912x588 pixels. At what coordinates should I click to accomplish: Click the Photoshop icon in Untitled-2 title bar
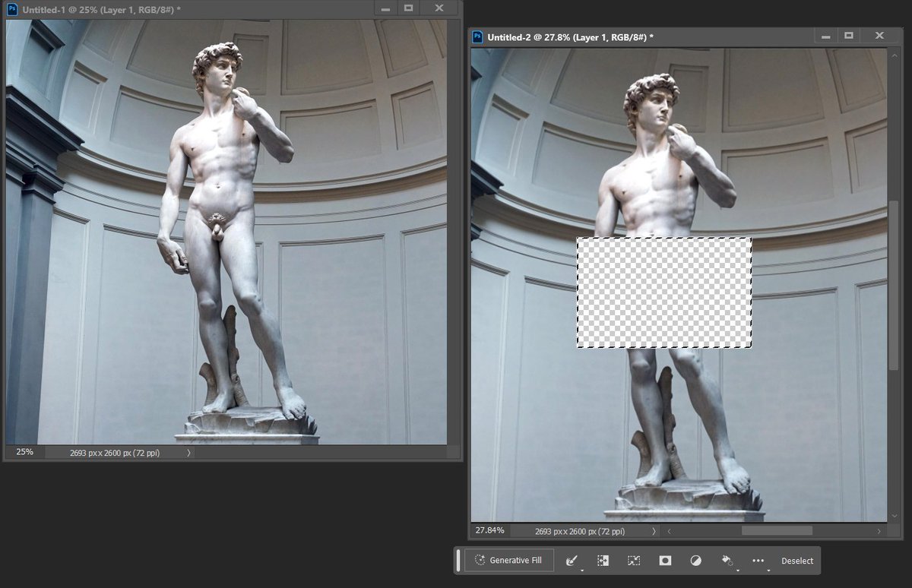(x=477, y=36)
